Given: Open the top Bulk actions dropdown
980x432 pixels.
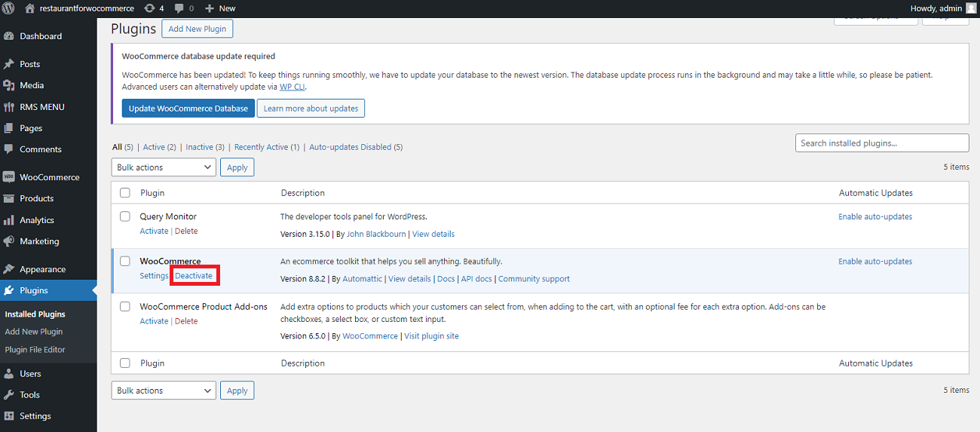Looking at the screenshot, I should pos(164,167).
